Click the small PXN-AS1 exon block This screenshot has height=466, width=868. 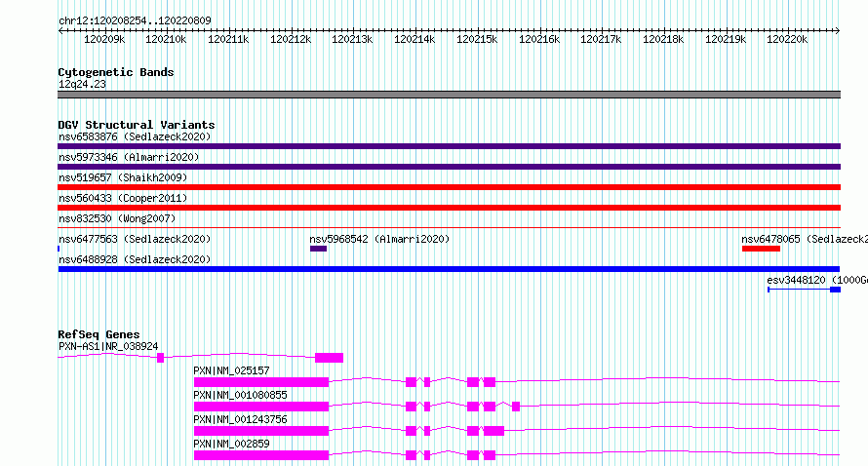click(x=161, y=358)
